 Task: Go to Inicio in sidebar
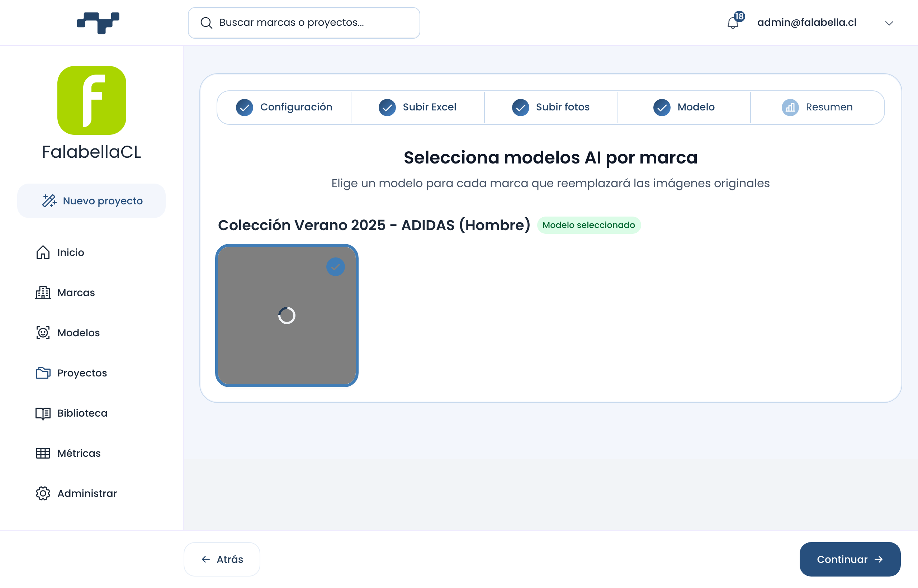pos(71,252)
